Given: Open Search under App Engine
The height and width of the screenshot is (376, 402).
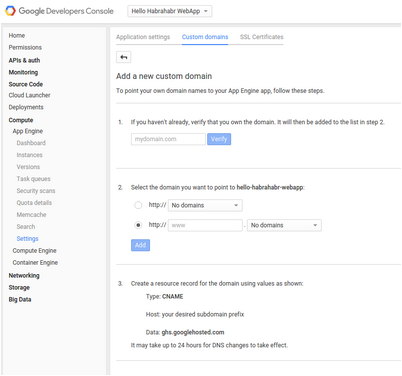Looking at the screenshot, I should pos(26,227).
